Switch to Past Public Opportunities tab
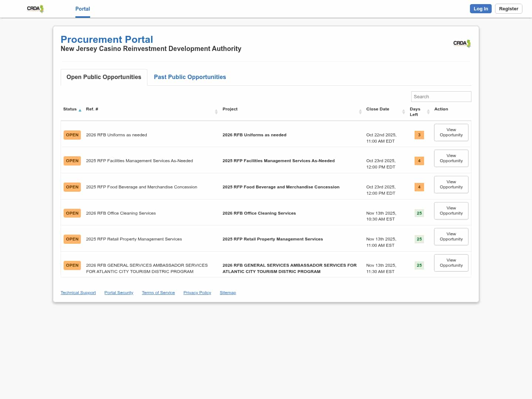The width and height of the screenshot is (532, 399). click(x=190, y=77)
